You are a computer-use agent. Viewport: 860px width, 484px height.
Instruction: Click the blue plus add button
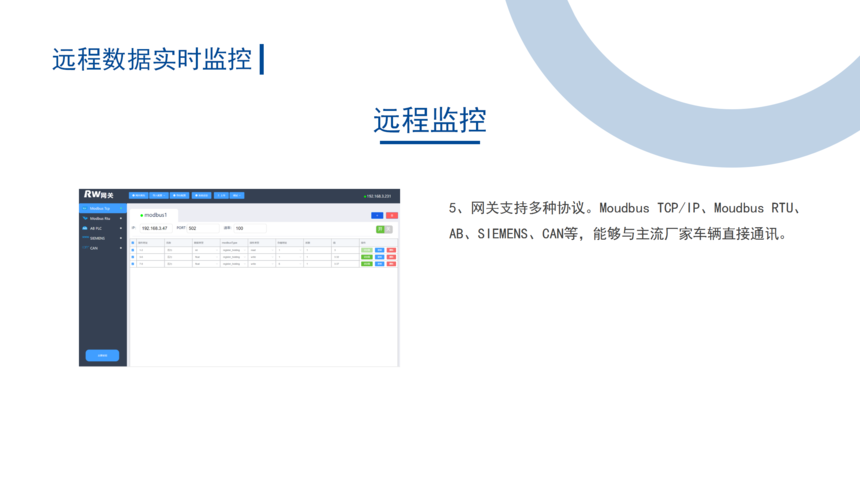point(376,215)
